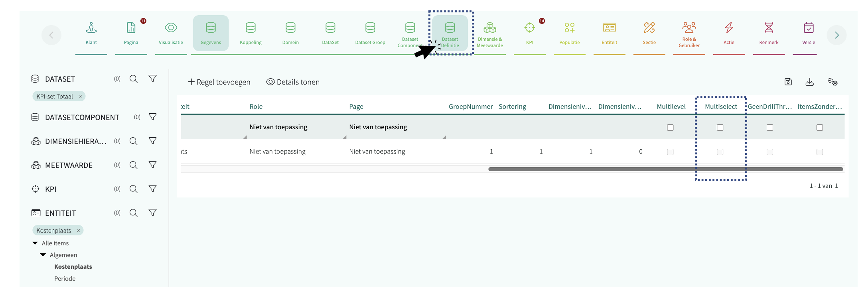This screenshot has height=304, width=868.
Task: Click the download icon above the table
Action: tap(809, 82)
